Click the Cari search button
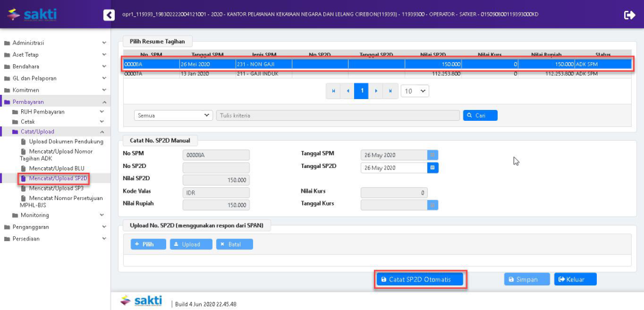The width and height of the screenshot is (644, 310). 480,115
